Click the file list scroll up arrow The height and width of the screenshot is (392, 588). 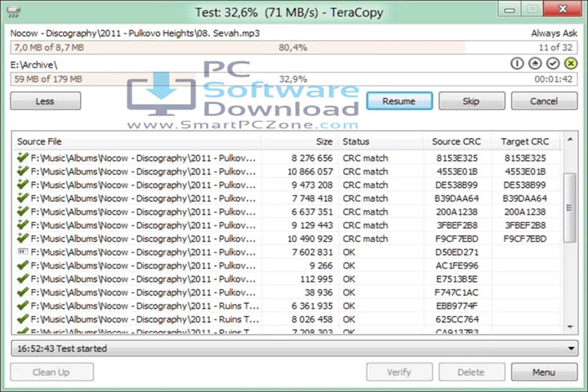(x=570, y=140)
